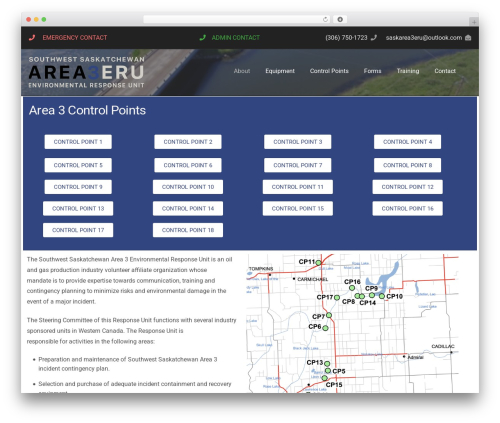Select the Control Point 14 button
Screen dimensions: 500x423
[188, 208]
